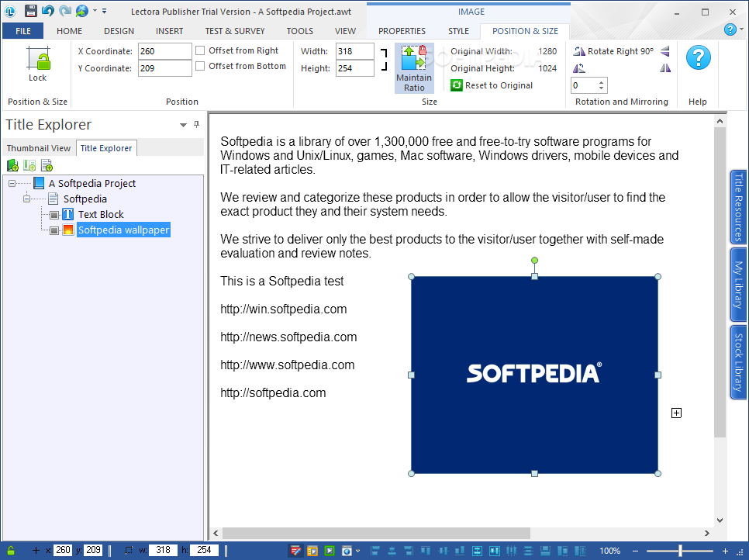Click the Y Coordinate input field
The width and height of the screenshot is (749, 560).
pyautogui.click(x=165, y=68)
